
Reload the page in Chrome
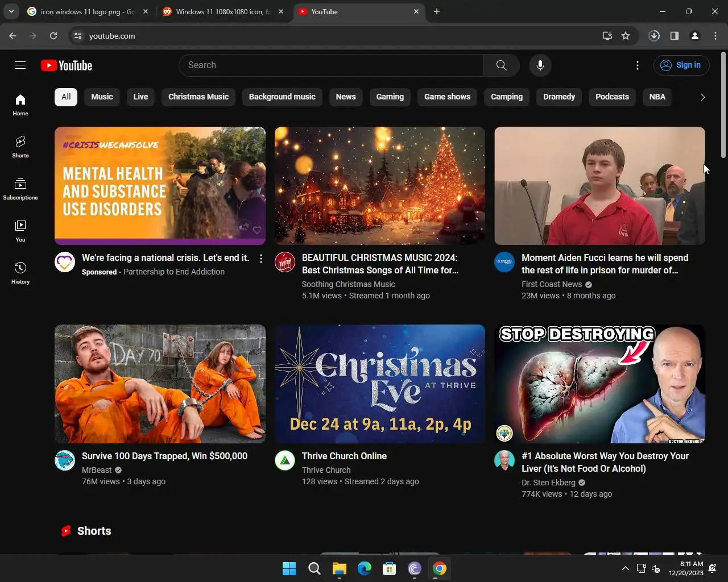53,36
